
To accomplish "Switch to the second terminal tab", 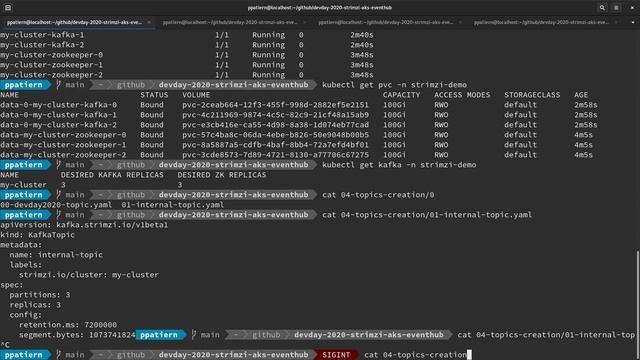I will point(230,22).
